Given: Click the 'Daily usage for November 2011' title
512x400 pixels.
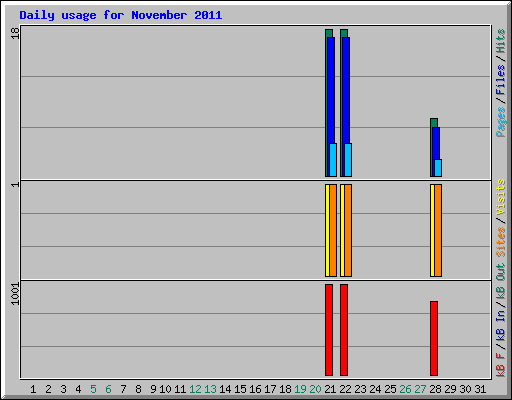Looking at the screenshot, I should click(x=121, y=15).
